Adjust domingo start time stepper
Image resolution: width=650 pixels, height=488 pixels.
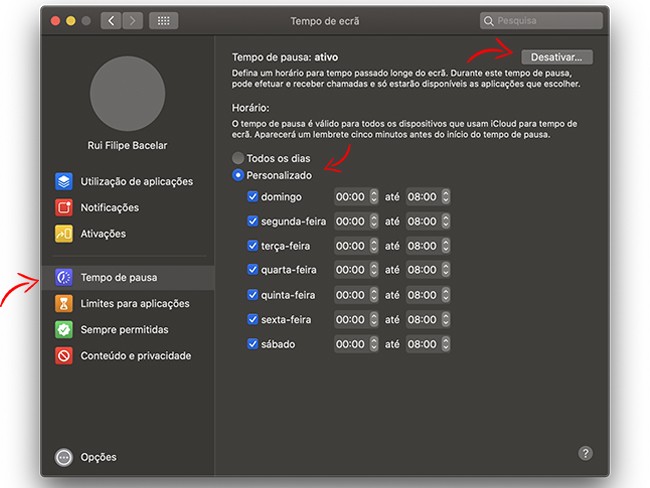[373, 197]
